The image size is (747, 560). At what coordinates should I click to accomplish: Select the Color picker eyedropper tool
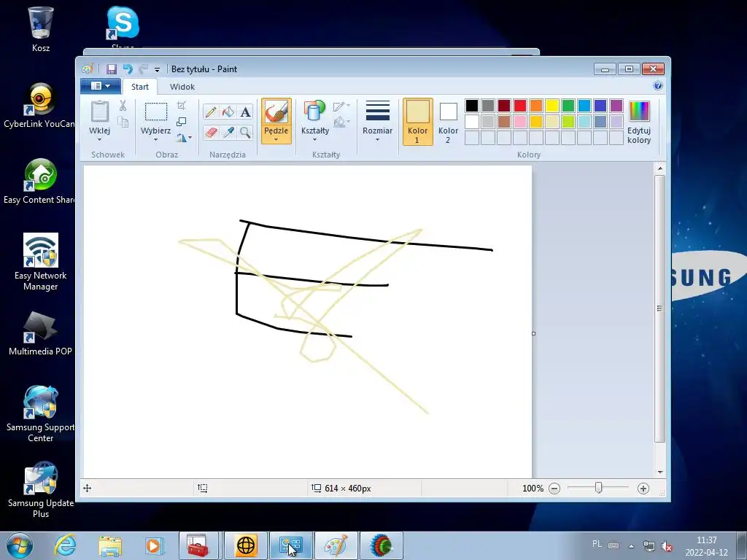click(x=228, y=132)
